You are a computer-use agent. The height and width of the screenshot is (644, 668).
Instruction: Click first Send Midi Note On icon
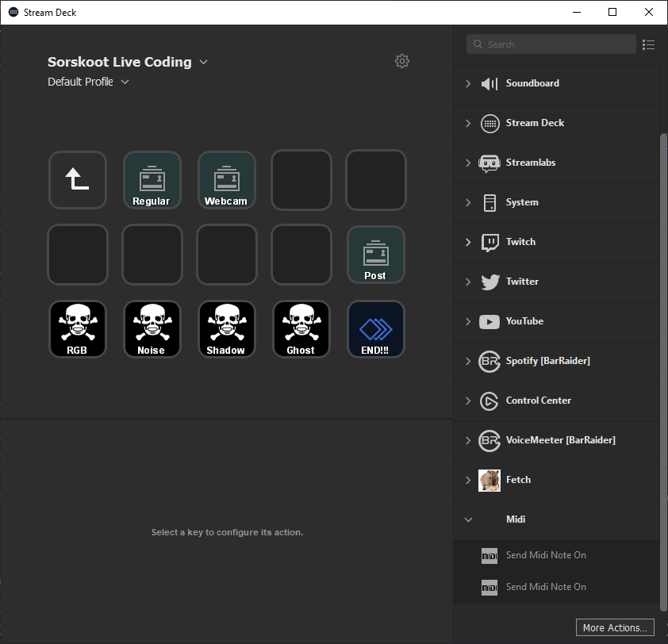(x=489, y=555)
